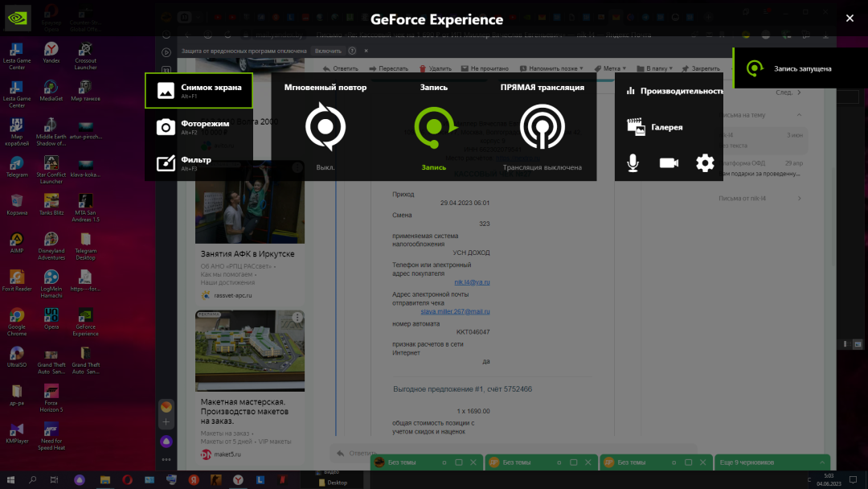The image size is (868, 489).
Task: Click the Foxit Reader desktop icon
Action: tap(17, 281)
